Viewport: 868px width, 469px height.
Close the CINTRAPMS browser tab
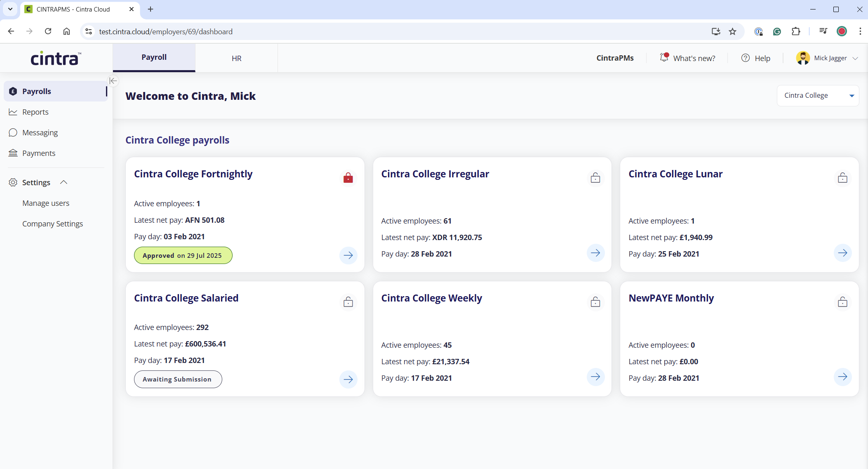pos(132,9)
